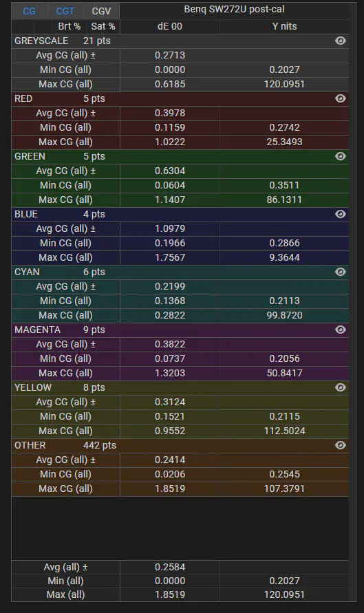
Task: Select the Benq SW272U post-cal title
Action: click(234, 9)
